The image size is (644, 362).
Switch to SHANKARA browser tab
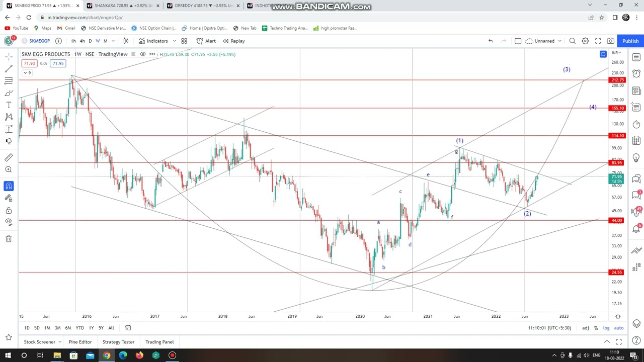pos(123,6)
